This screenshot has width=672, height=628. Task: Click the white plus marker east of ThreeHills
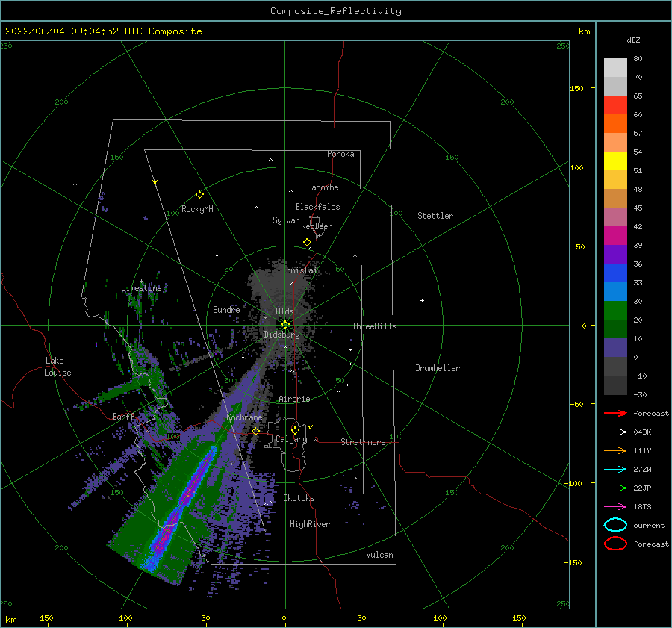coord(422,300)
